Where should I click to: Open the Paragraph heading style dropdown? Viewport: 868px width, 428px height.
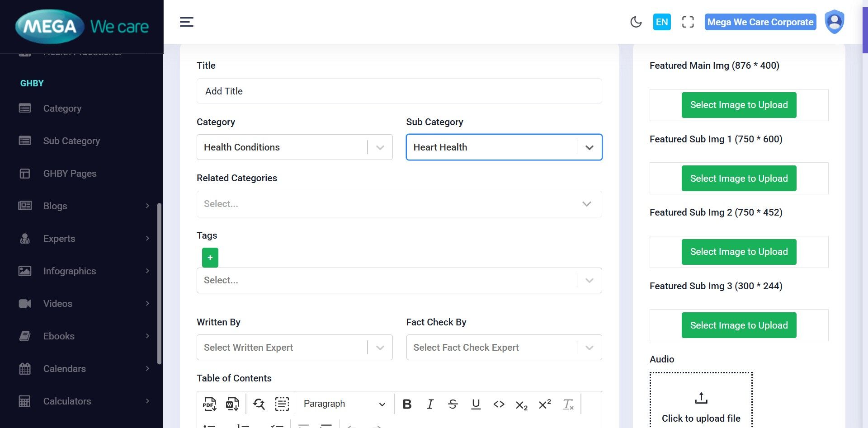pos(344,404)
